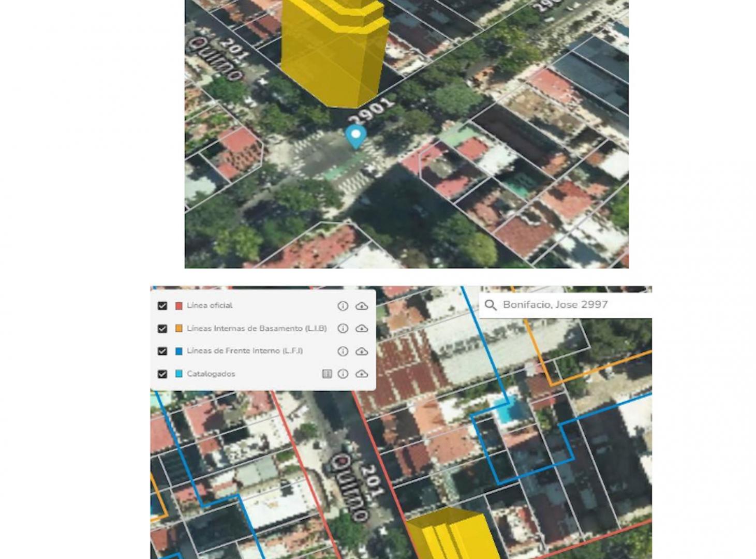Viewport: 756px width, 559px height.
Task: Select the Línea oficial layer label
Action: click(210, 305)
